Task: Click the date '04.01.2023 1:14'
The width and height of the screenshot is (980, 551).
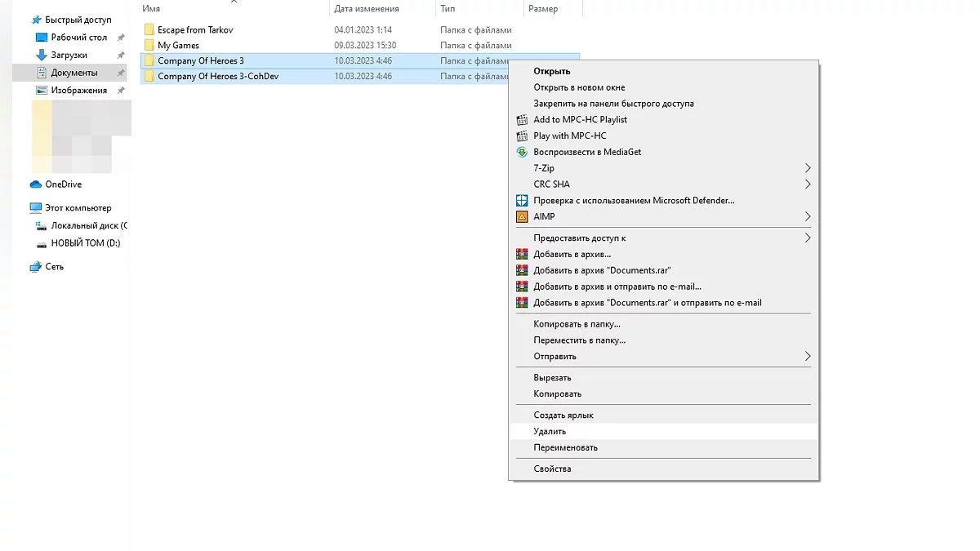Action: point(365,30)
